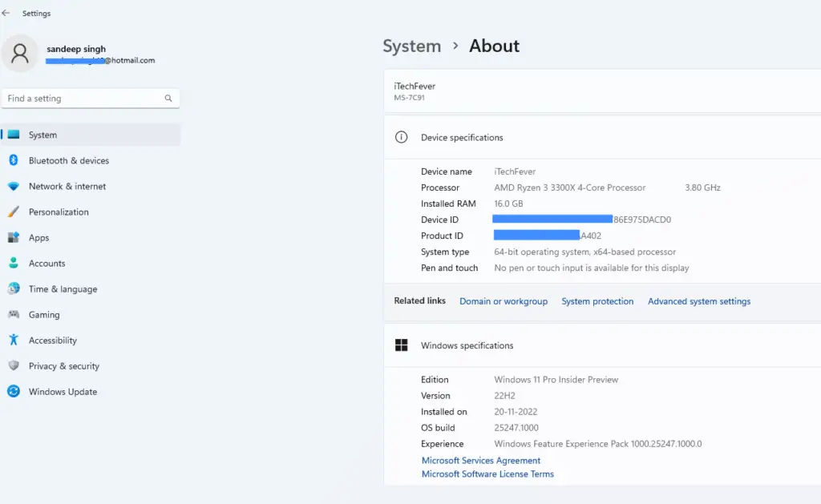Click the back arrow next to Settings
Viewport: 821px width, 504px height.
coord(6,13)
